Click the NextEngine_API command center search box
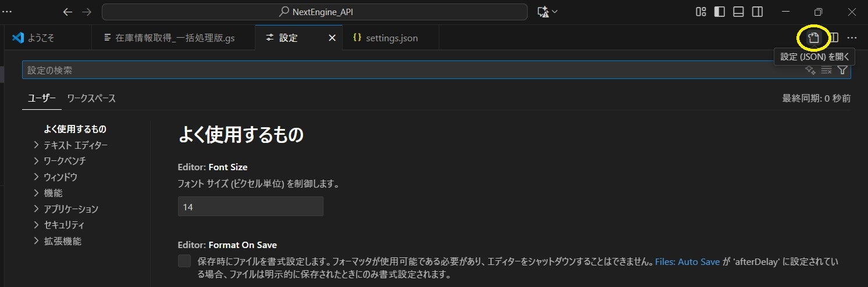Image resolution: width=868 pixels, height=287 pixels. pyautogui.click(x=315, y=12)
